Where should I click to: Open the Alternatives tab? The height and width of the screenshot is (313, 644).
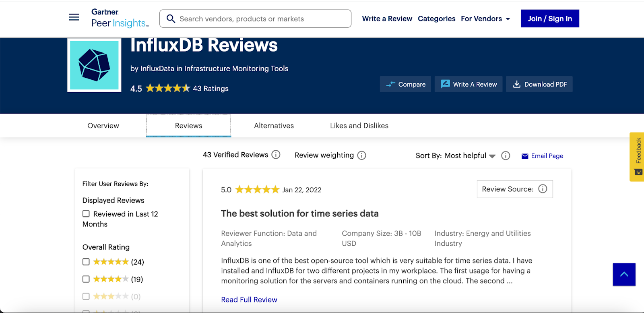point(274,126)
